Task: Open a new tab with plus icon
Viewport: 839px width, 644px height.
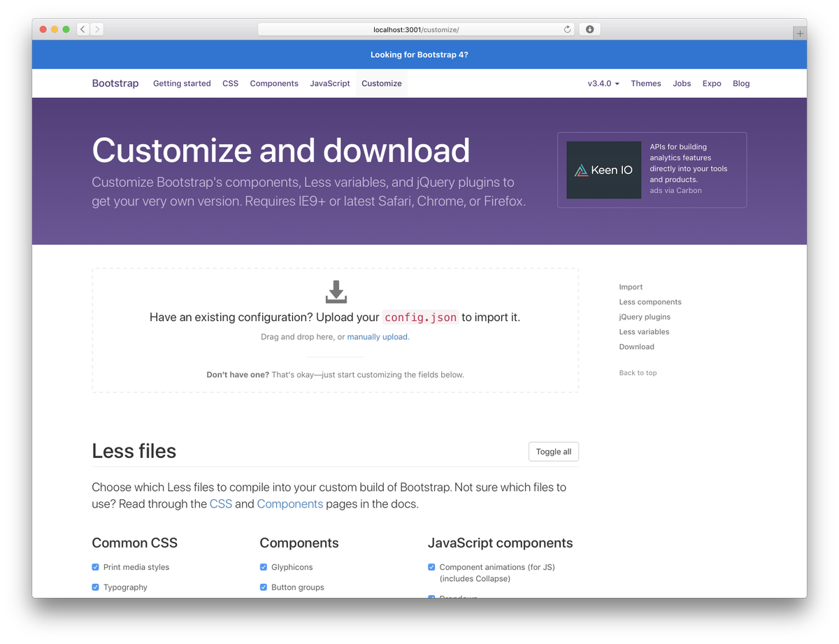Action: [x=800, y=34]
